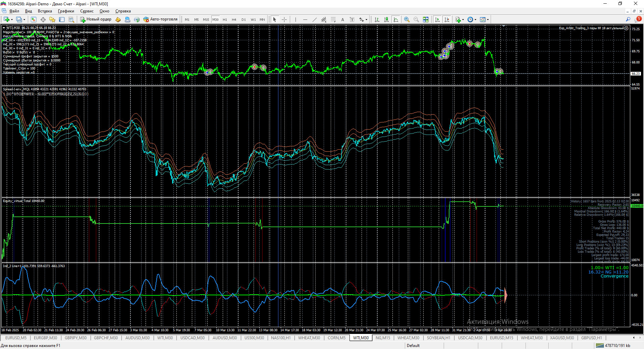Image resolution: width=644 pixels, height=349 pixels.
Task: Select the D1 timeframe
Action: tap(244, 19)
